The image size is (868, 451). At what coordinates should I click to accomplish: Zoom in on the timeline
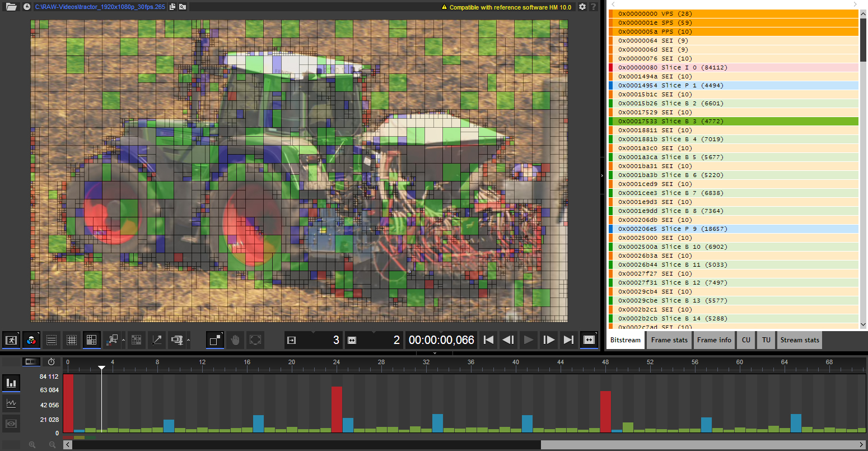tap(32, 445)
